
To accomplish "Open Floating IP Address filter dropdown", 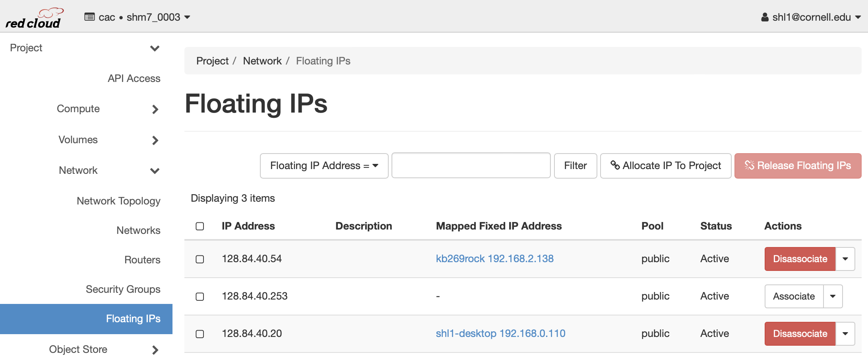I will (x=324, y=165).
